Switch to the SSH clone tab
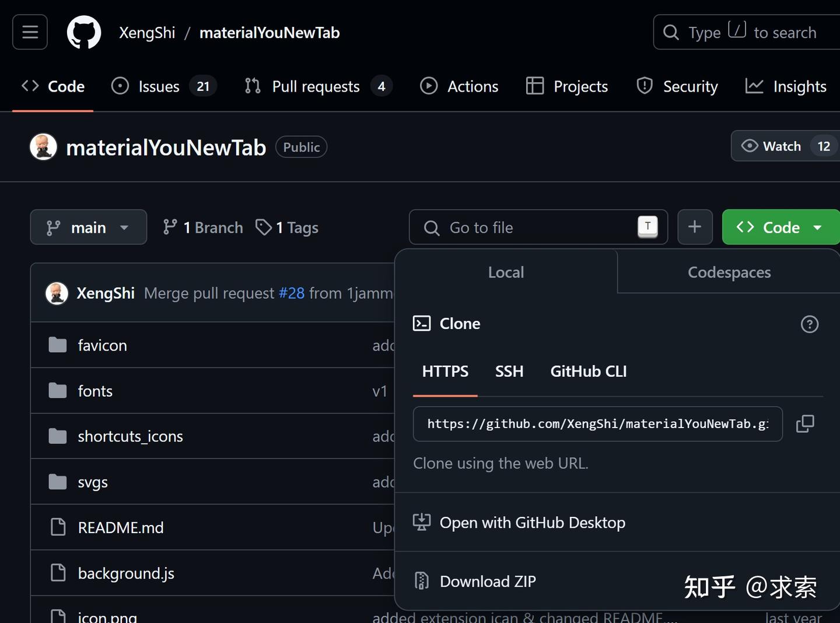This screenshot has width=840, height=623. [x=509, y=371]
